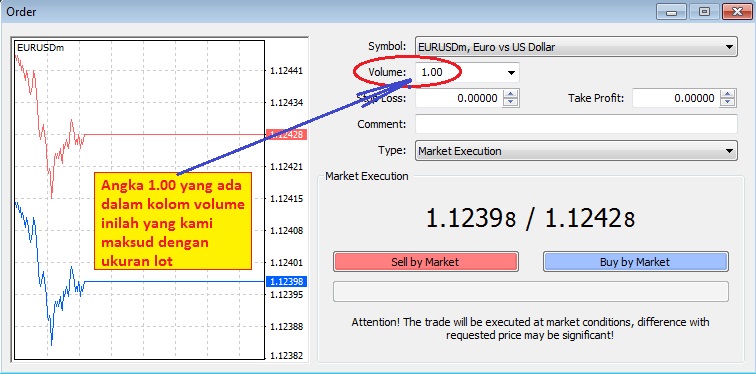The height and width of the screenshot is (374, 756).
Task: Click Sell by Market button
Action: point(425,262)
